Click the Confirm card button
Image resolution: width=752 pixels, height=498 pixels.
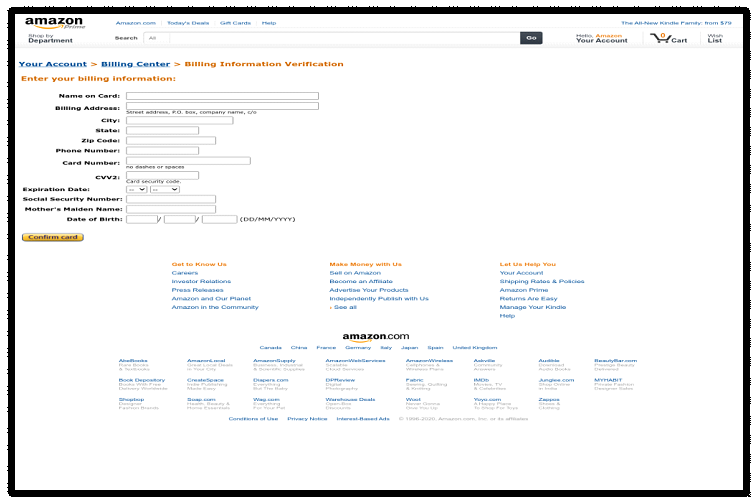click(53, 237)
